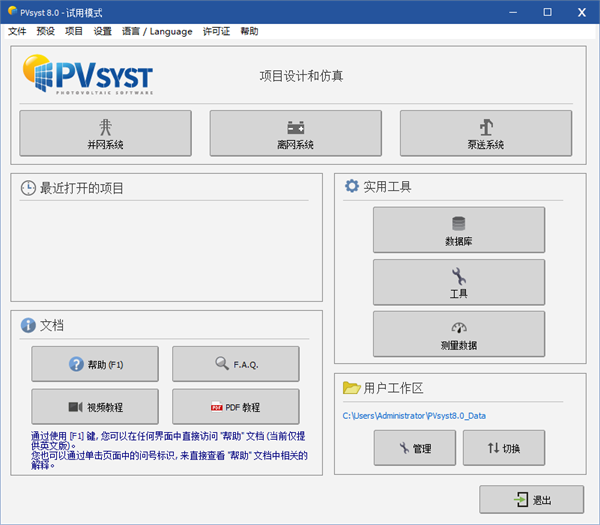Click the info icon beside 文档
This screenshot has height=525, width=600.
(x=28, y=325)
